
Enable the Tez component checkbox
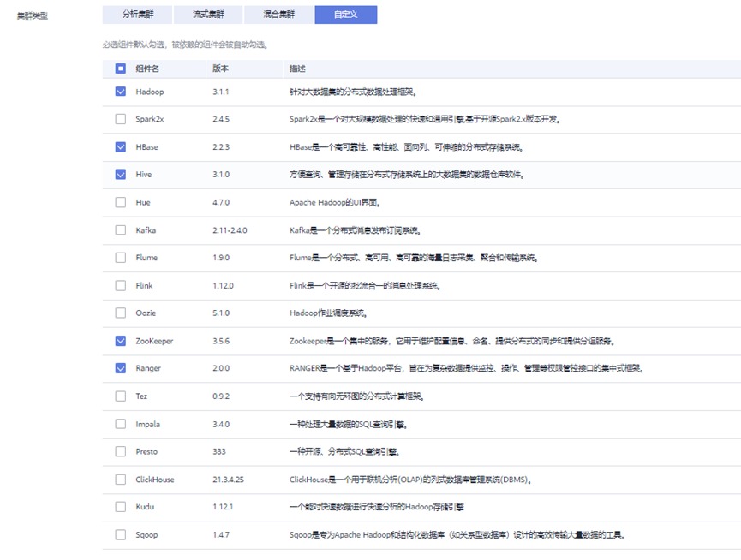point(121,396)
